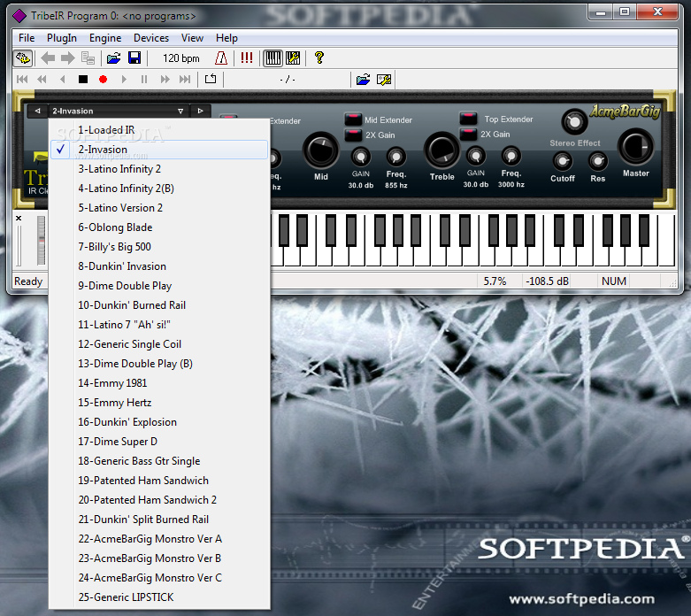Open the Devices menu
Screen dimensions: 691x616
pyautogui.click(x=151, y=38)
